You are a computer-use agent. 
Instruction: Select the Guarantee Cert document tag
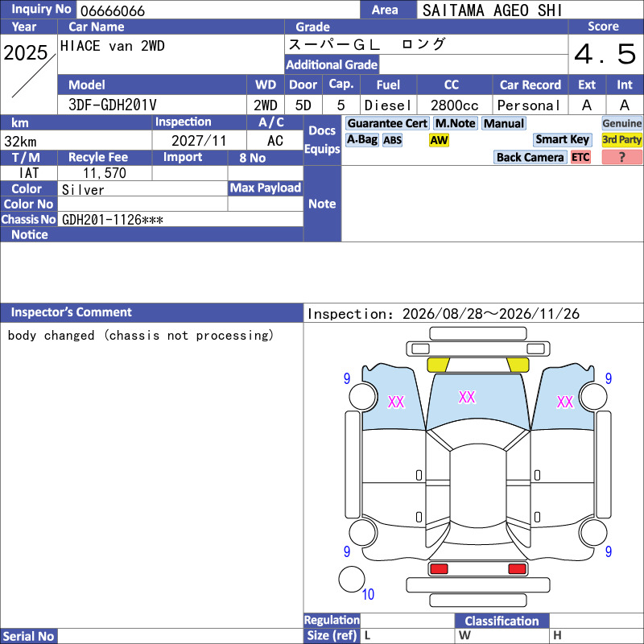tap(387, 124)
